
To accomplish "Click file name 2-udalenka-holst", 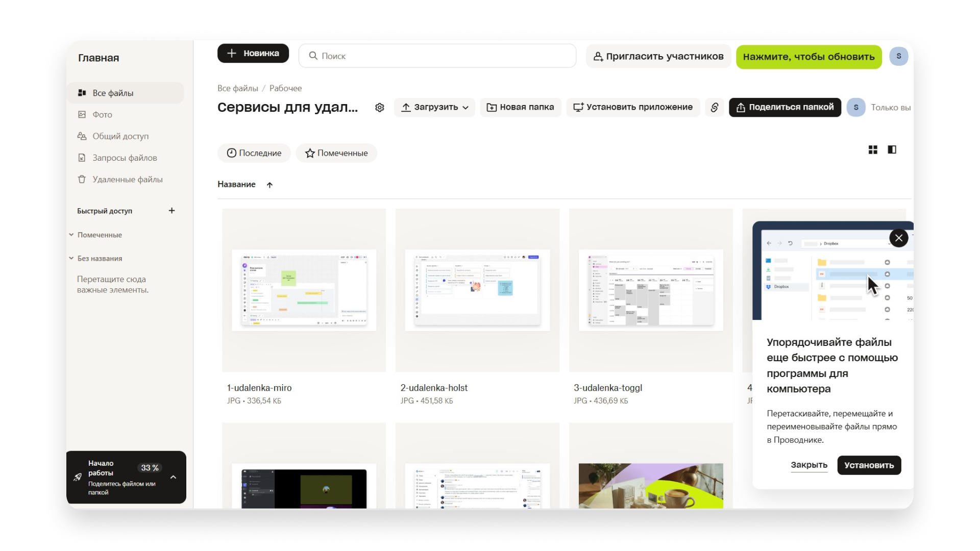I will pos(434,388).
